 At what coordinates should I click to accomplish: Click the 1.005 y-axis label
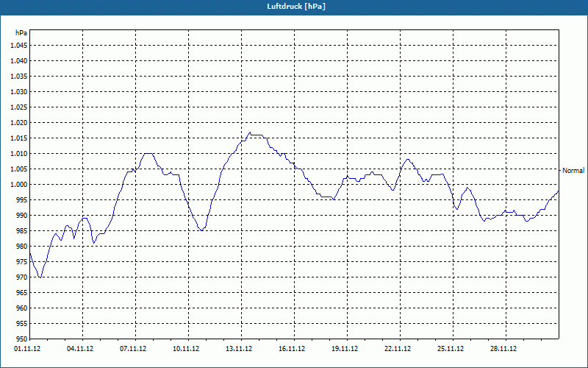(x=19, y=169)
